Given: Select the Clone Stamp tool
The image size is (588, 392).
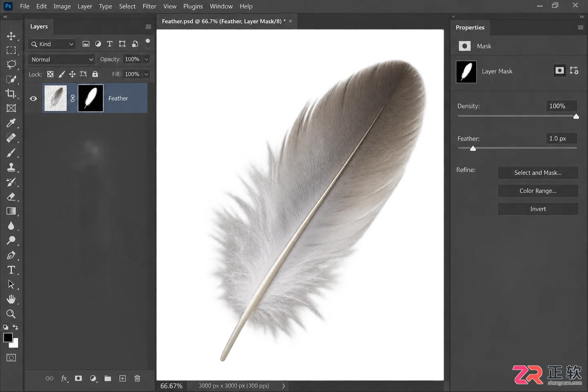Looking at the screenshot, I should tap(11, 167).
